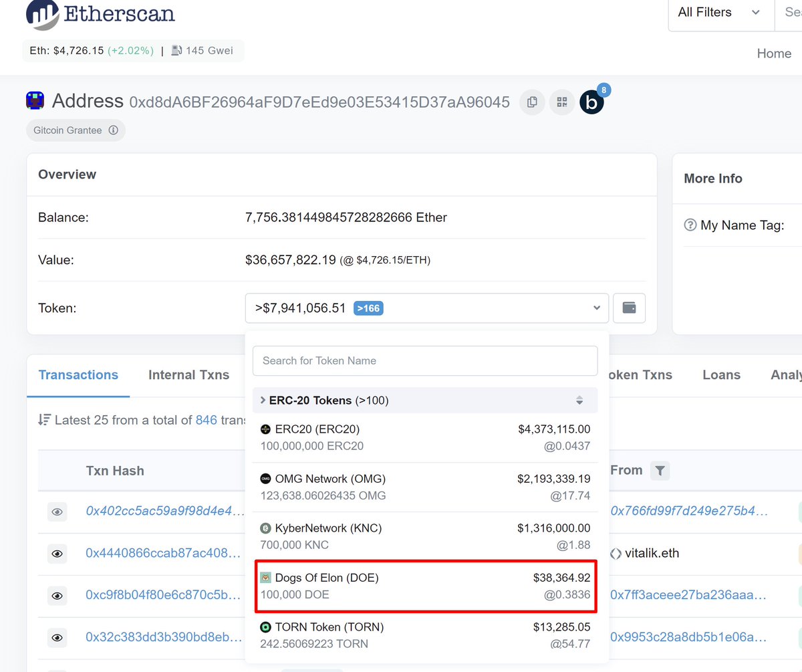Preview transaction 0x402cc5ac59a9f98d4e4 with eye icon
Image resolution: width=802 pixels, height=672 pixels.
click(57, 512)
